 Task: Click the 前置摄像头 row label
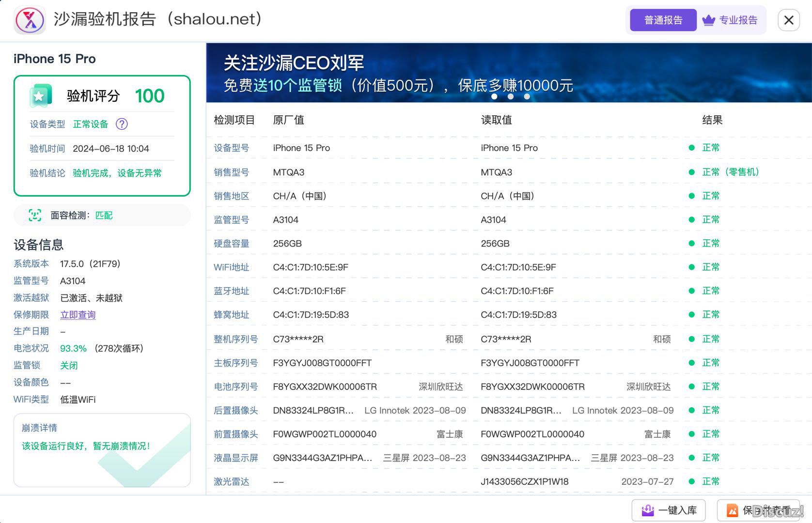tap(236, 434)
